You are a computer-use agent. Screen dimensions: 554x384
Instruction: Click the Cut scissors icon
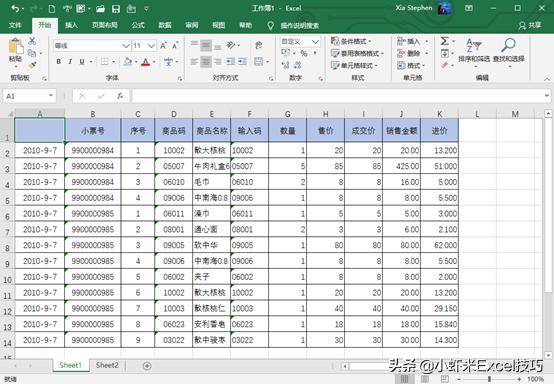coord(32,41)
